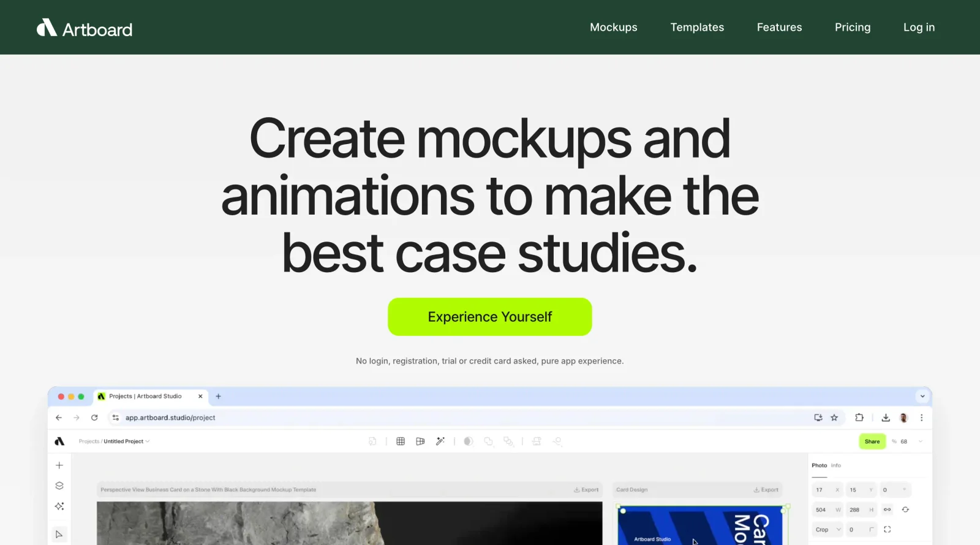Click the Share button
This screenshot has height=545, width=980.
click(872, 441)
